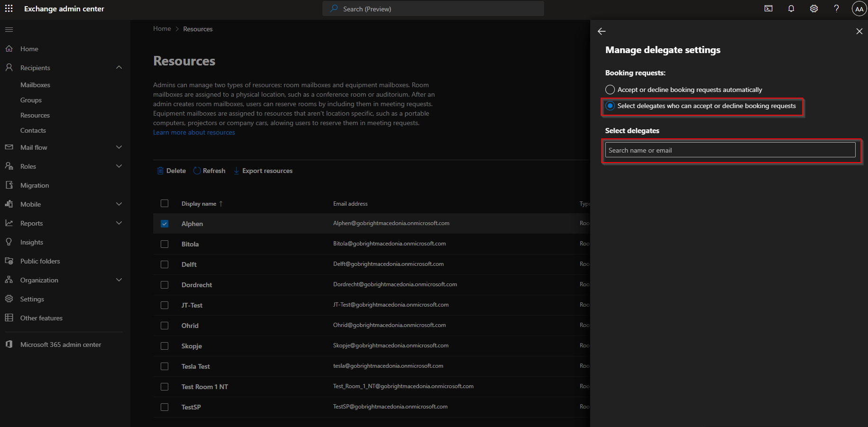Viewport: 868px width, 427px height.
Task: Toggle the select-all header checkbox
Action: click(164, 203)
